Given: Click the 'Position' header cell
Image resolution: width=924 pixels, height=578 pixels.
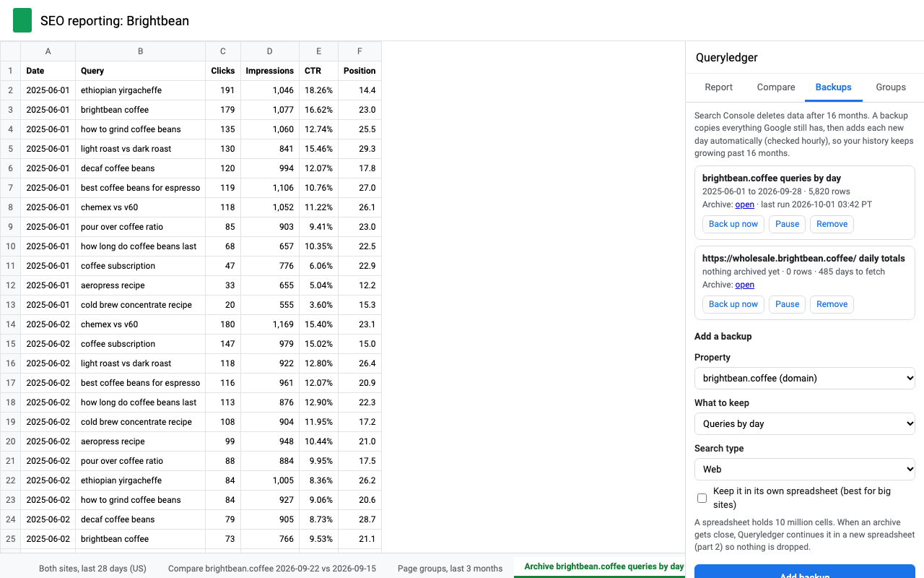Looking at the screenshot, I should point(359,71).
